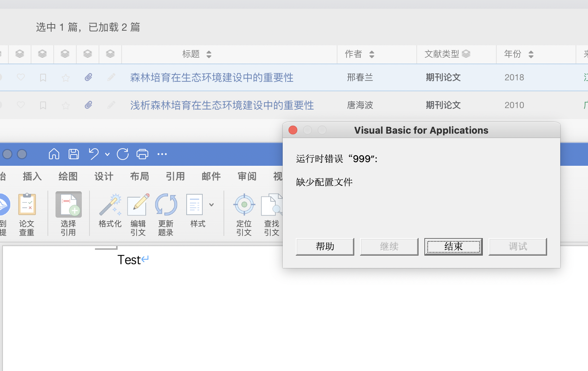Screen dimensions: 588x371
Task: Click after the word Test in document
Action: tap(141, 260)
